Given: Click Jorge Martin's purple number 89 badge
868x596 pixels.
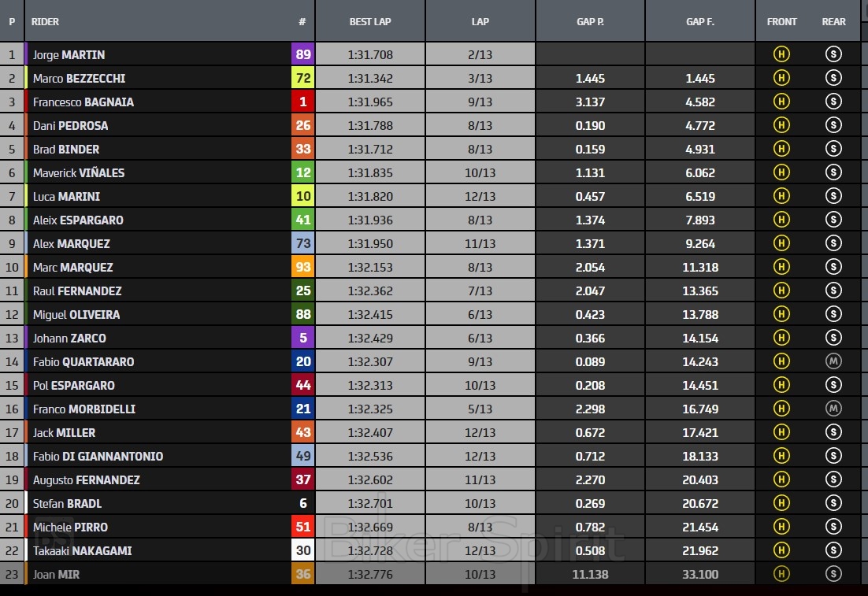Looking at the screenshot, I should click(302, 54).
